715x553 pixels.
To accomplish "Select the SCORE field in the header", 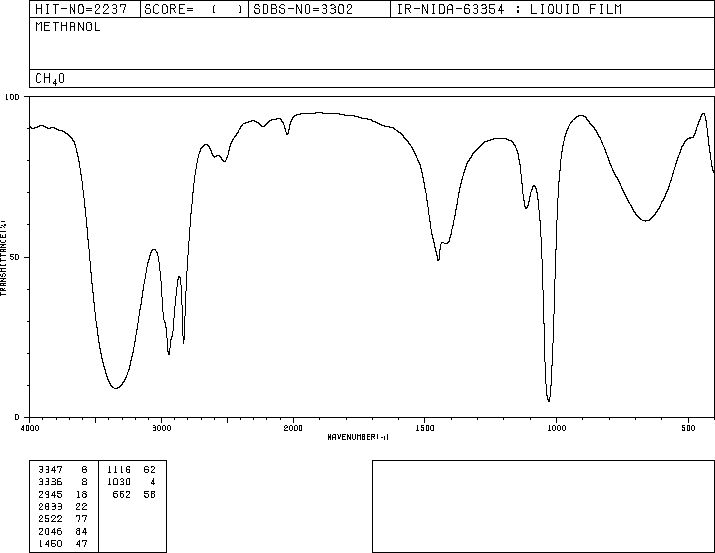I will click(194, 10).
